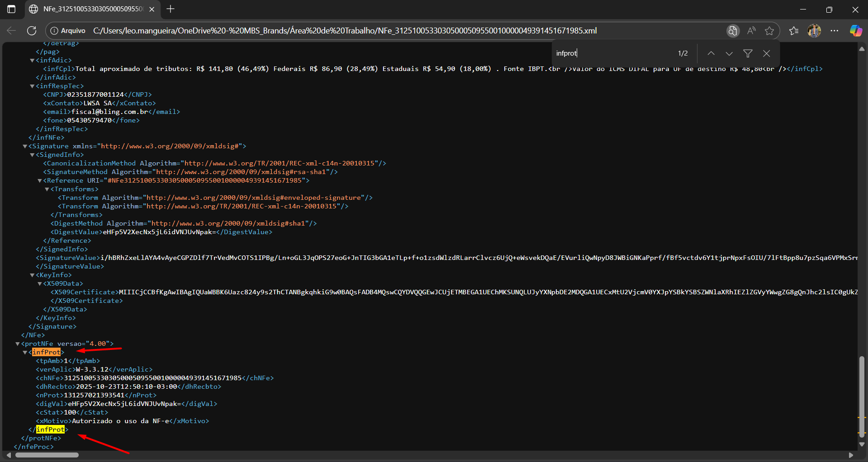This screenshot has height=462, width=868.
Task: Open Settings and more ellipsis menu
Action: (x=835, y=31)
